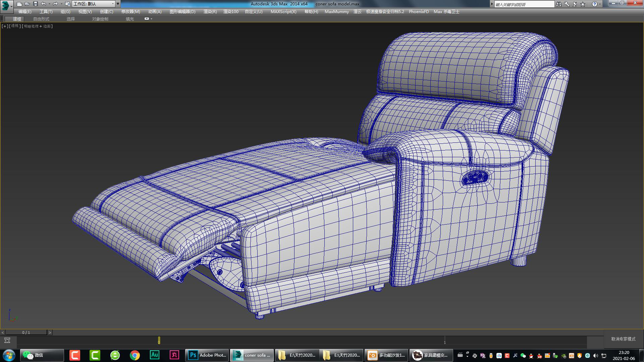Toggle selection lock in the status bar
The height and width of the screenshot is (362, 644).
point(7,340)
